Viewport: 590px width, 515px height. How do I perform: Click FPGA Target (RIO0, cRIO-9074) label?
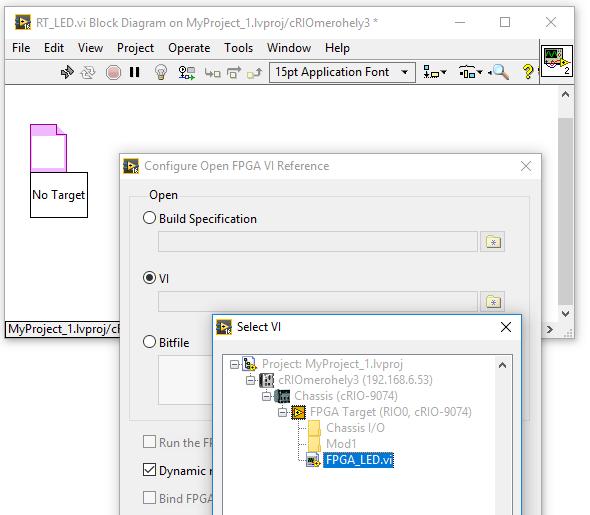tap(391, 412)
